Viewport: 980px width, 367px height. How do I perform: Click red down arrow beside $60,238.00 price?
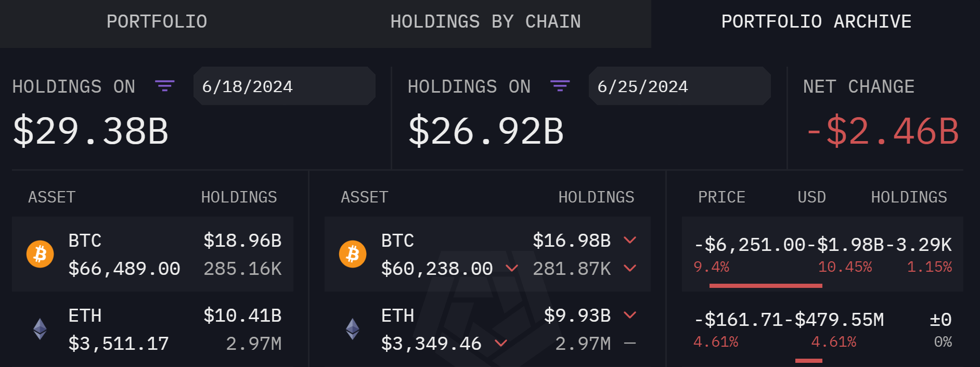pyautogui.click(x=512, y=268)
